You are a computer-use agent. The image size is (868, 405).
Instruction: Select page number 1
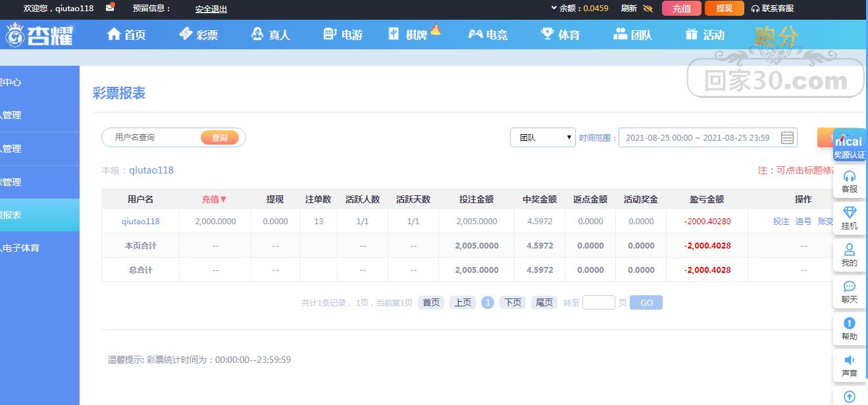point(488,302)
